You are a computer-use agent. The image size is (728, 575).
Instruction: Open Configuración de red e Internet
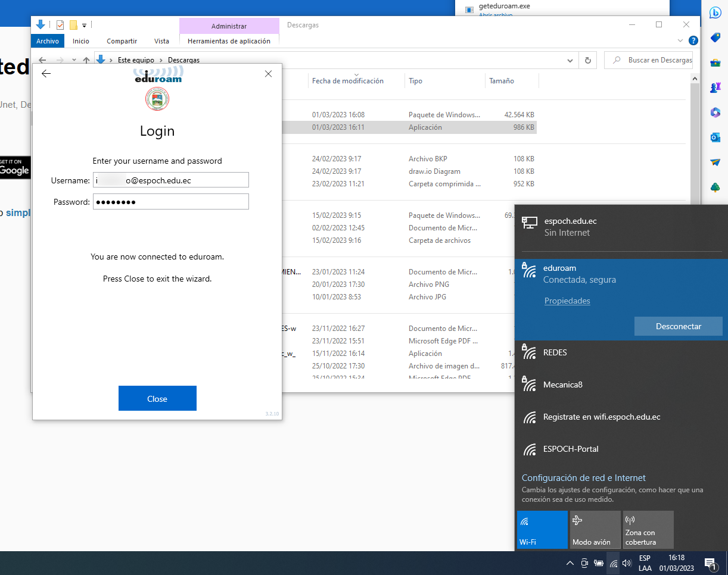tap(584, 478)
